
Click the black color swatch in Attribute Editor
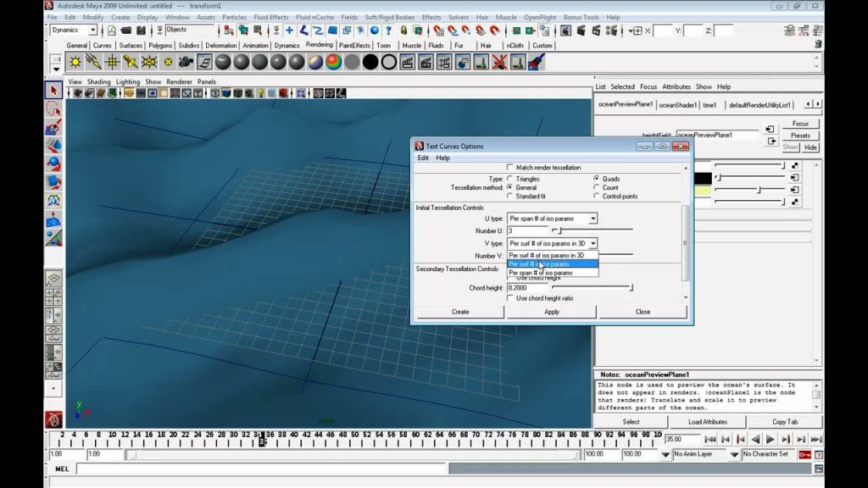[703, 178]
